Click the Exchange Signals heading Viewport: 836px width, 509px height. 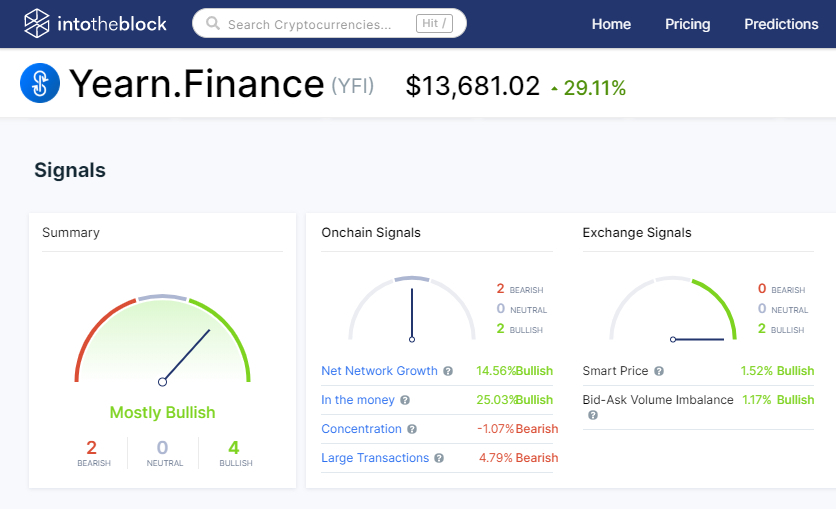point(637,232)
